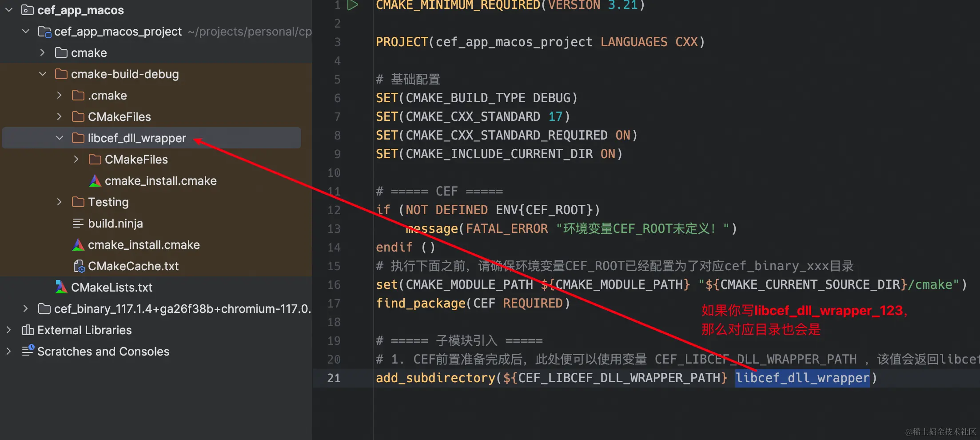The width and height of the screenshot is (980, 440).
Task: Expand the cmake folder under cef_app_macos_project
Action: pos(42,52)
